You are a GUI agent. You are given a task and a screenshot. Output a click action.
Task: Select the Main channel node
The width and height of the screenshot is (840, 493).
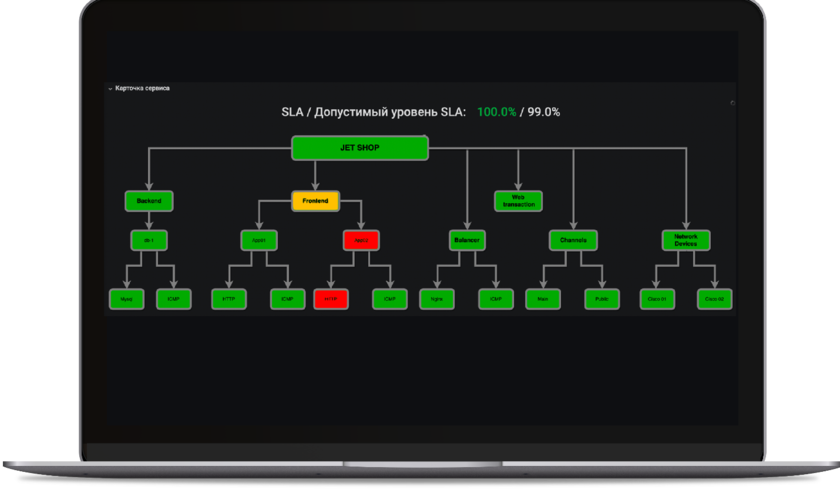(543, 298)
